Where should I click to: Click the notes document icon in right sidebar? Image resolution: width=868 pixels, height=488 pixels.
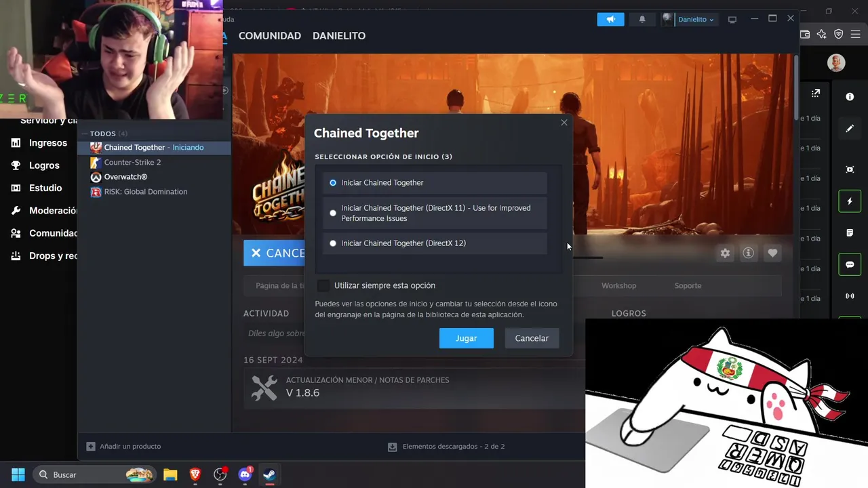coord(850,233)
